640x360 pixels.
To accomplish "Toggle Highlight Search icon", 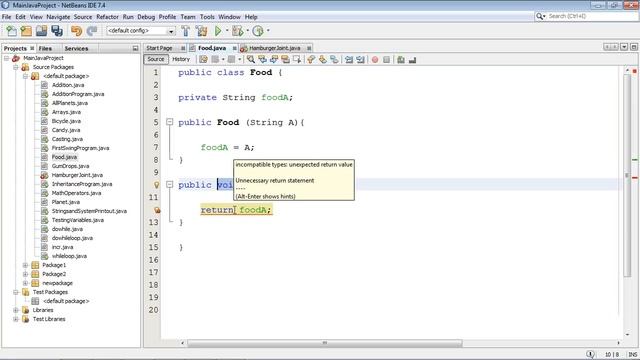I will tap(286, 60).
